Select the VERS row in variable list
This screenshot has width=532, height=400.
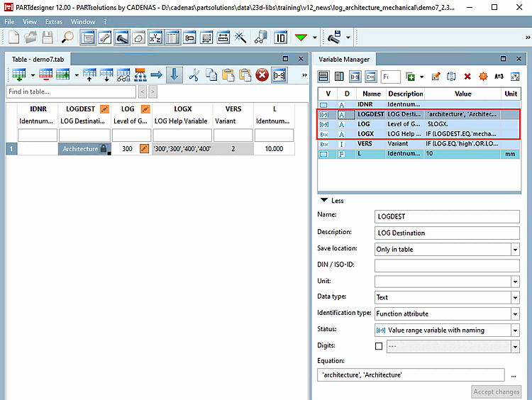click(368, 143)
